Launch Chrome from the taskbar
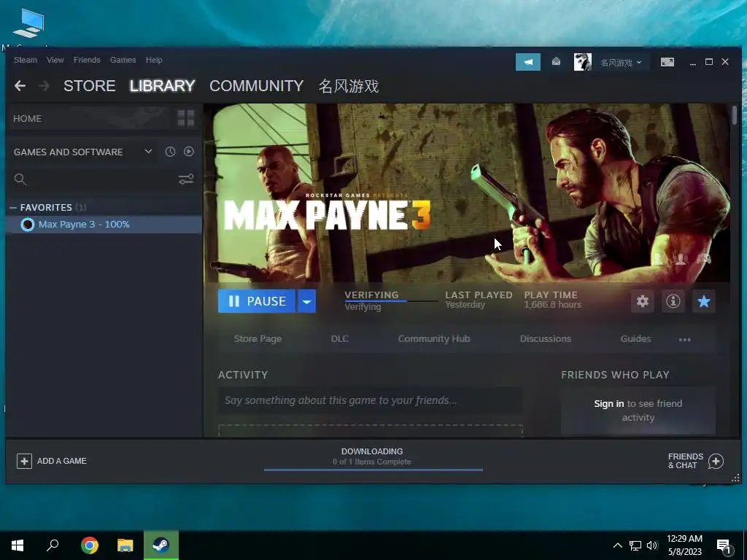This screenshot has height=560, width=747. click(89, 545)
